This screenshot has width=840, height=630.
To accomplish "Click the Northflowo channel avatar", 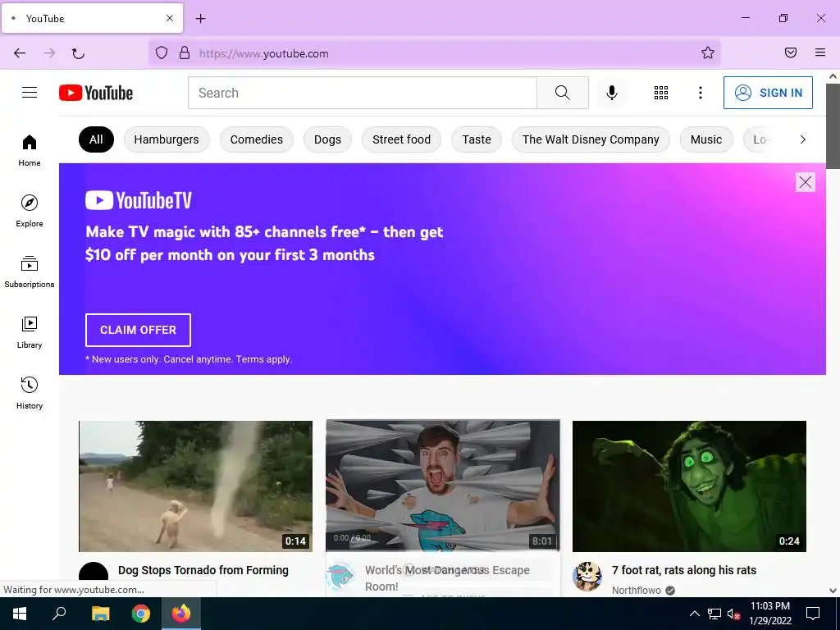I will click(x=587, y=577).
